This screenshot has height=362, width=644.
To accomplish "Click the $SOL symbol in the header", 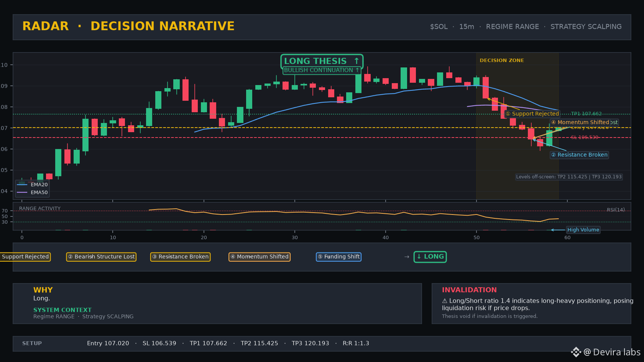I will (439, 27).
